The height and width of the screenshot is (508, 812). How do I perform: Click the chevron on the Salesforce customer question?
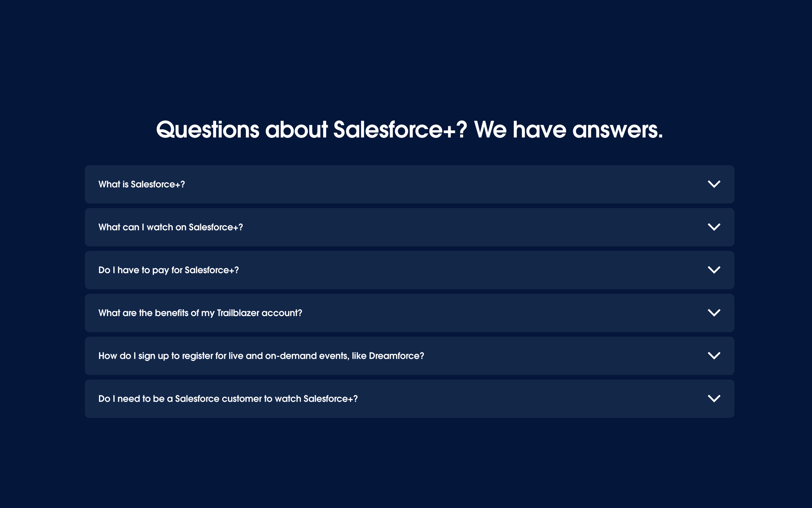coord(714,399)
